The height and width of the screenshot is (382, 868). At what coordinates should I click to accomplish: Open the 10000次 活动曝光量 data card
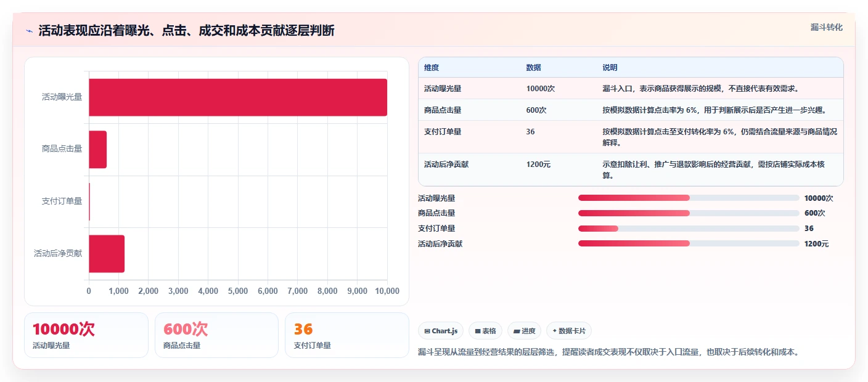[x=86, y=335]
